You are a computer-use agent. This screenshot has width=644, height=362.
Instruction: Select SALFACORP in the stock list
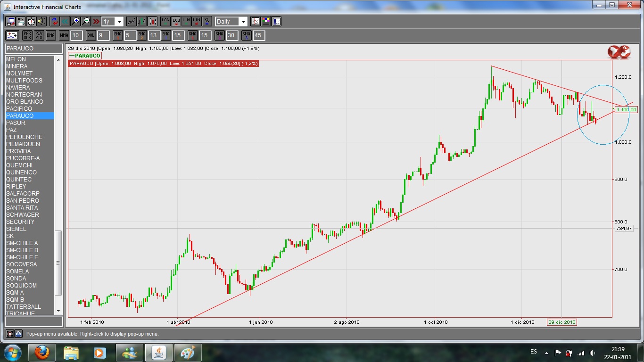[x=23, y=194]
